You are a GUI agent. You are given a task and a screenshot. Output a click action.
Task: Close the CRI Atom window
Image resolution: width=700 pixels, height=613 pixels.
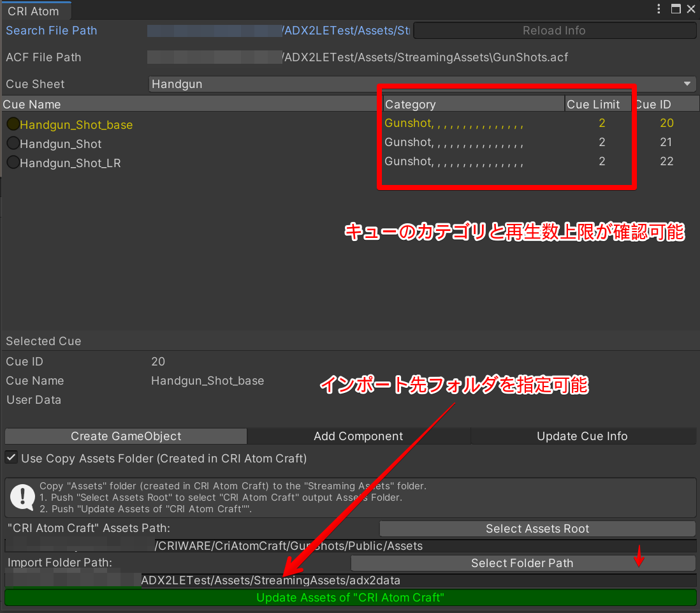pos(690,9)
